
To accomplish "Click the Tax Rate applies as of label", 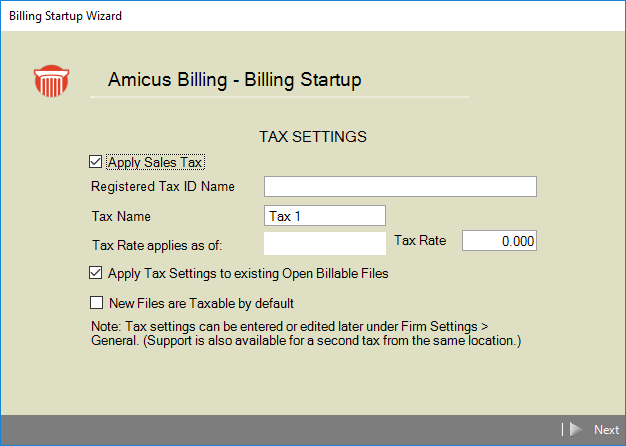I will (x=157, y=245).
